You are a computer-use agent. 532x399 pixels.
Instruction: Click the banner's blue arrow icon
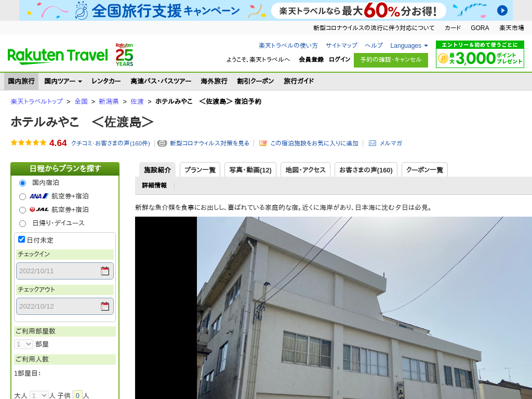(502, 10)
